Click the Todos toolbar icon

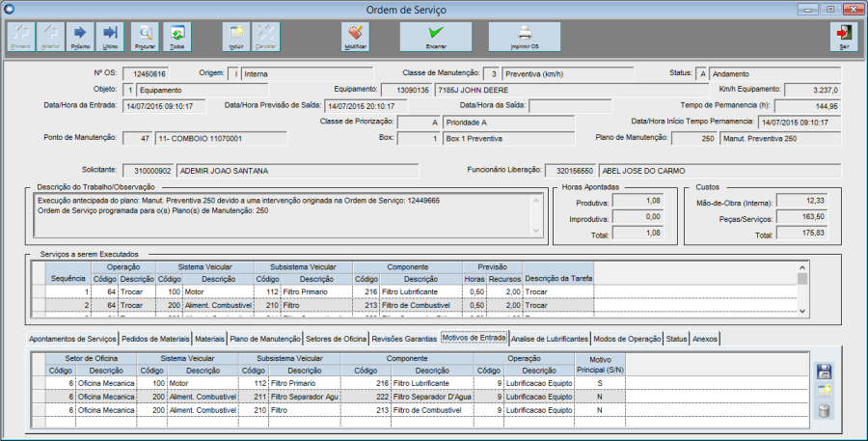pyautogui.click(x=176, y=37)
